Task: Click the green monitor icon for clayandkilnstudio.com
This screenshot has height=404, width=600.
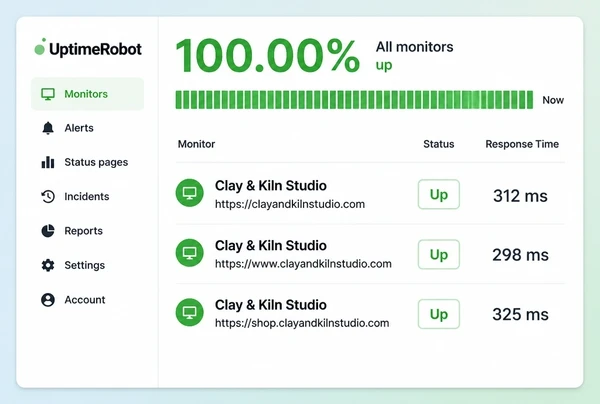Action: (189, 193)
